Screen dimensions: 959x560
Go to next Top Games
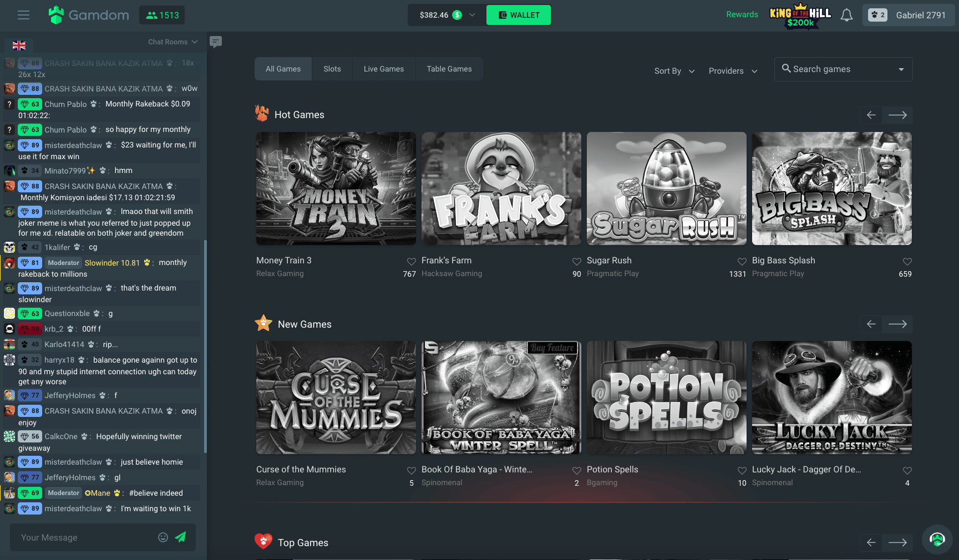point(897,542)
